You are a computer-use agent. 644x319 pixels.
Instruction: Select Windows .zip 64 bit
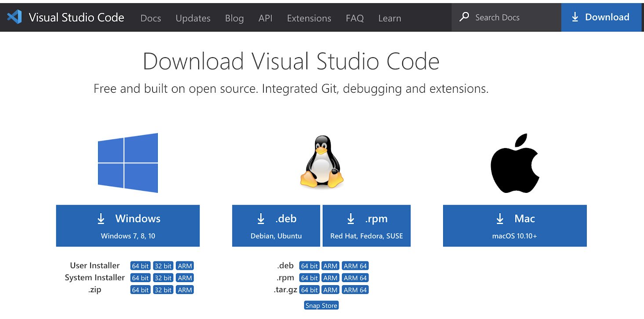[140, 290]
